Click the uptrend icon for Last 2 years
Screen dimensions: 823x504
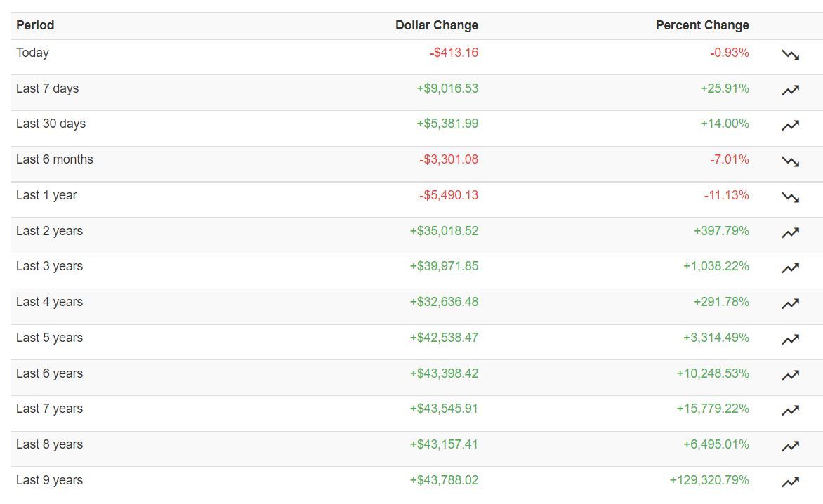point(790,232)
